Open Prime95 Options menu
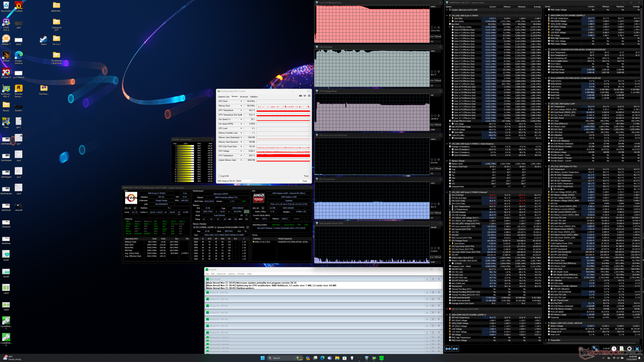This screenshot has width=644, height=362. (x=231, y=274)
